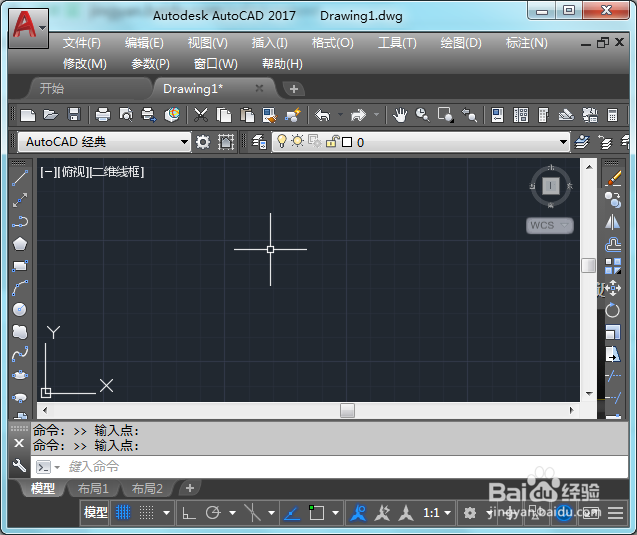Toggle object snap tracking in status bar
The image size is (637, 535).
click(x=292, y=513)
